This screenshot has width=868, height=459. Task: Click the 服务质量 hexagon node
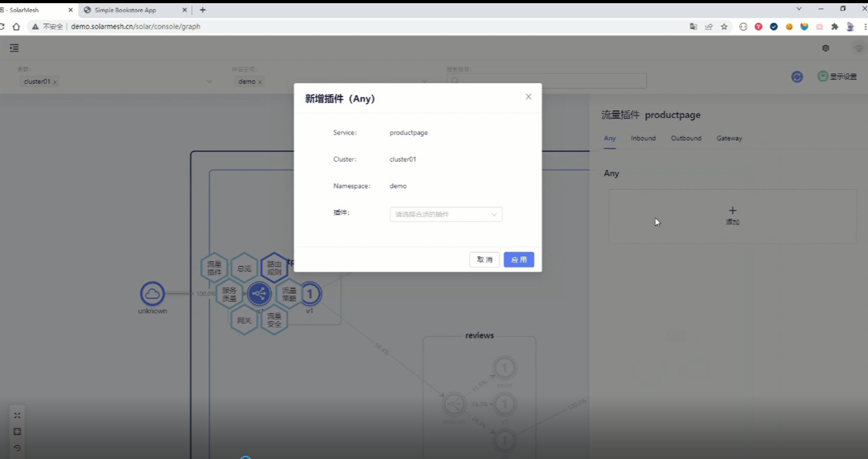229,294
